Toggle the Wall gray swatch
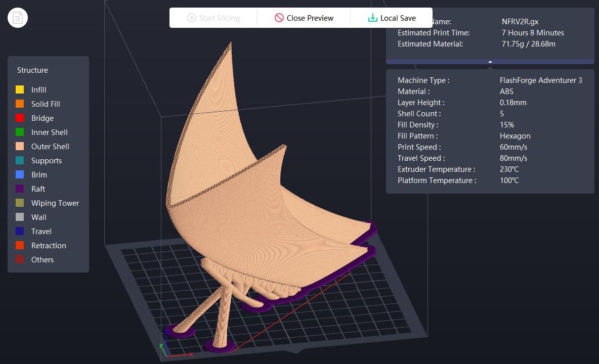 pos(20,217)
